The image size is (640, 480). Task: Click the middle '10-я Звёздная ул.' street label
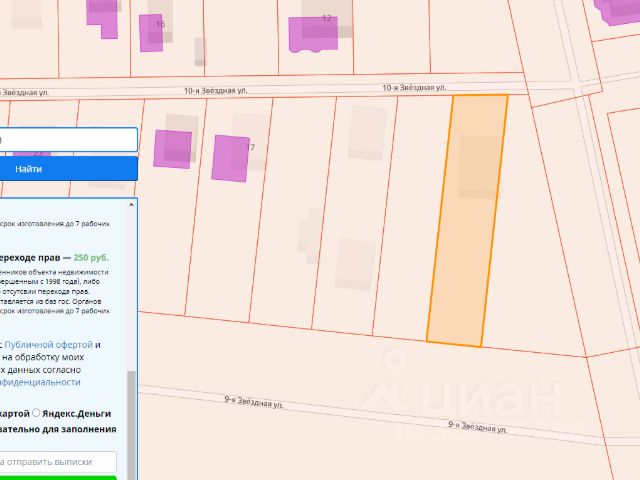pyautogui.click(x=216, y=91)
